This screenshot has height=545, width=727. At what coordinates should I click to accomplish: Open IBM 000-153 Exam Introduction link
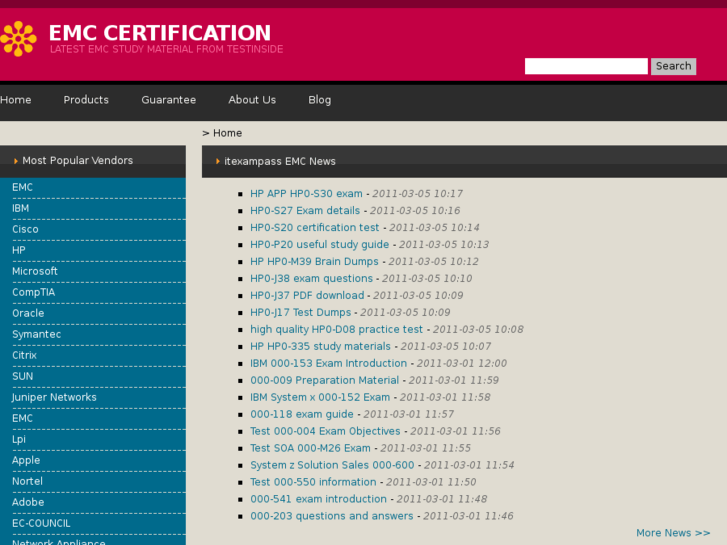pos(329,364)
